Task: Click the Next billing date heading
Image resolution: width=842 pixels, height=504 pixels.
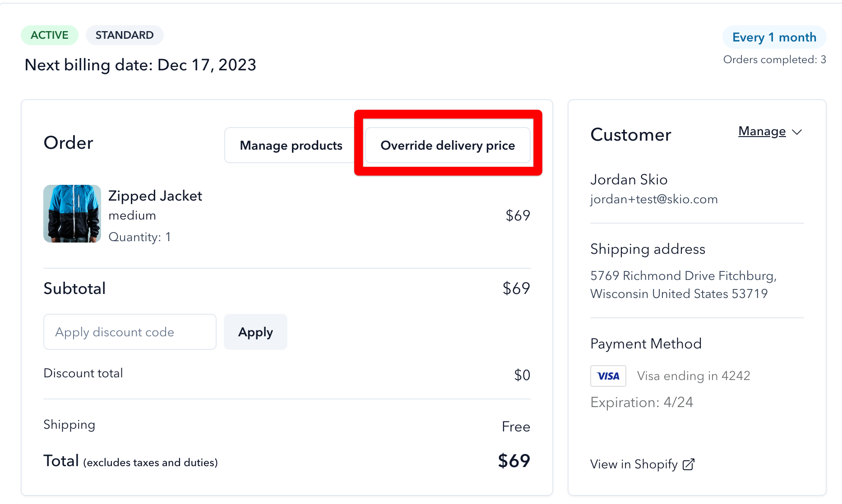Action: click(x=140, y=65)
